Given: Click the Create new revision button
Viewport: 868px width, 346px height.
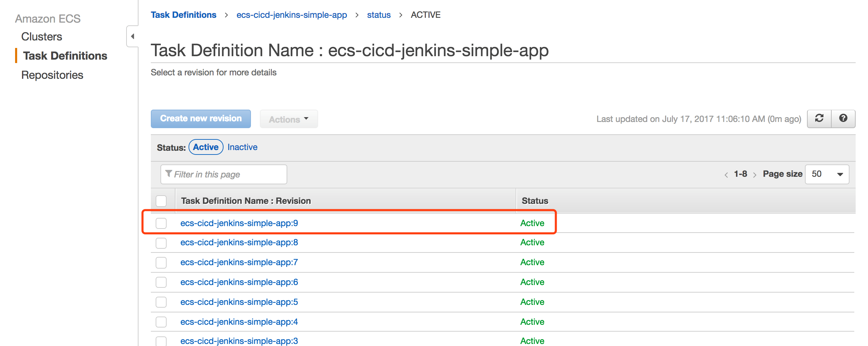Looking at the screenshot, I should (201, 119).
